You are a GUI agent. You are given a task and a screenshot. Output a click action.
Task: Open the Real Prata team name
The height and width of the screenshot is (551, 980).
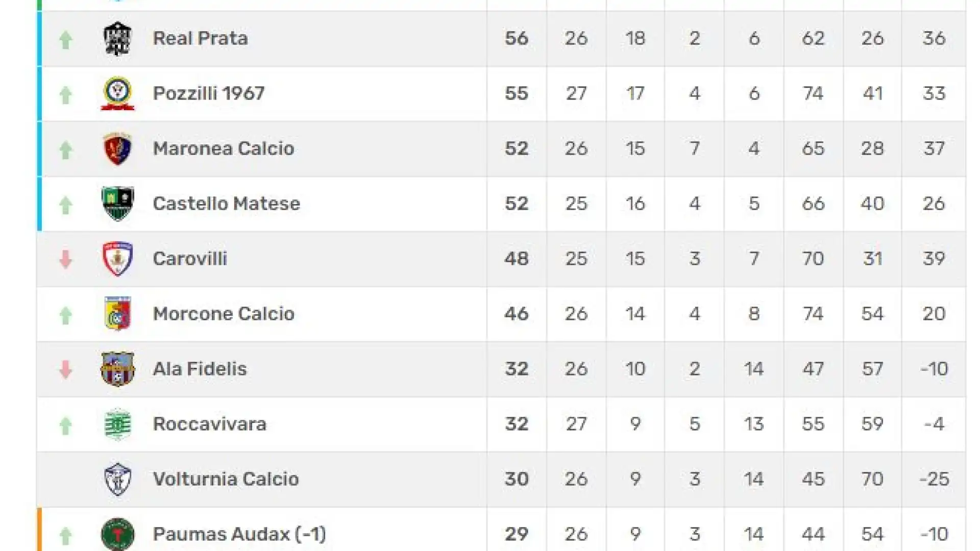[x=200, y=38]
